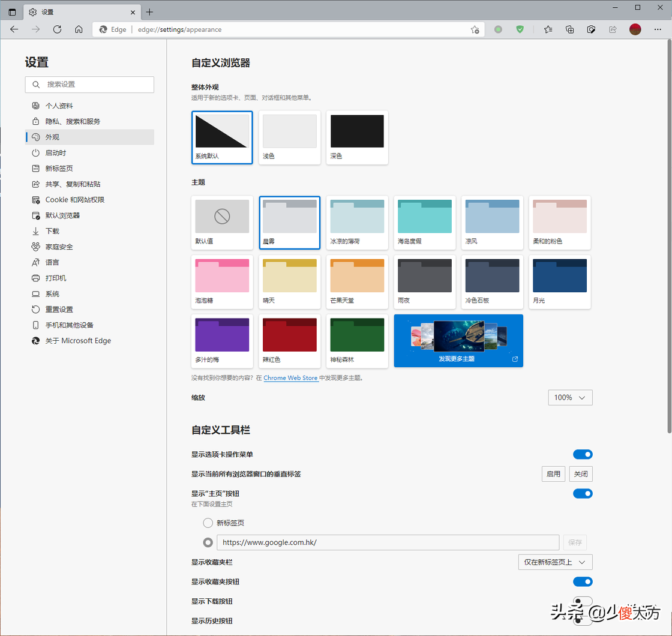Toggle 显示"主页"按钮 switch
The image size is (672, 636).
(583, 494)
